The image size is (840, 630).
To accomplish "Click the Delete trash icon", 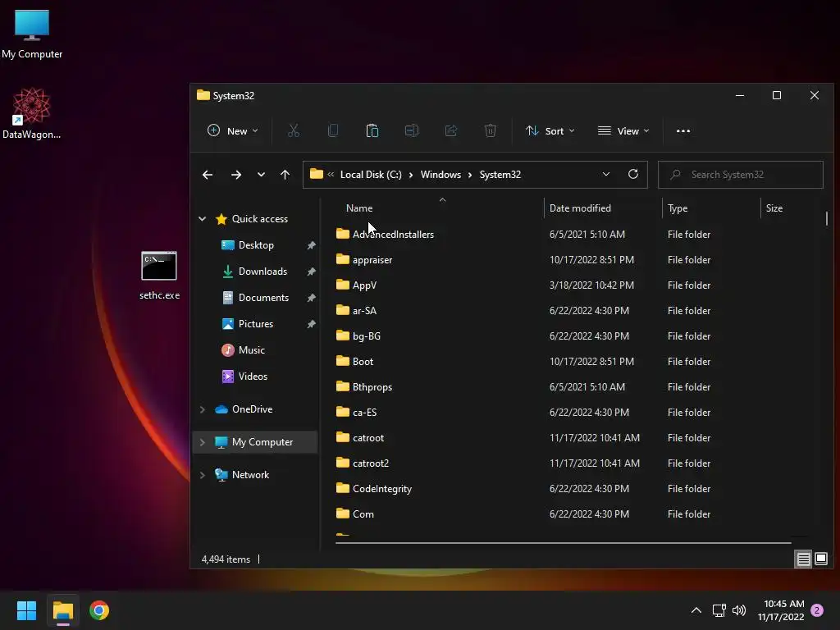I will point(491,130).
